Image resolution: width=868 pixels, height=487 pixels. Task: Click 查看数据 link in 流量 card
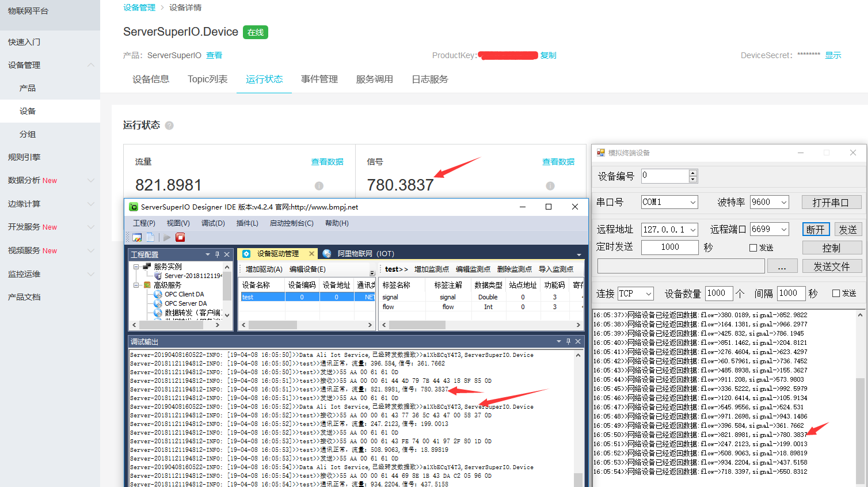click(328, 162)
